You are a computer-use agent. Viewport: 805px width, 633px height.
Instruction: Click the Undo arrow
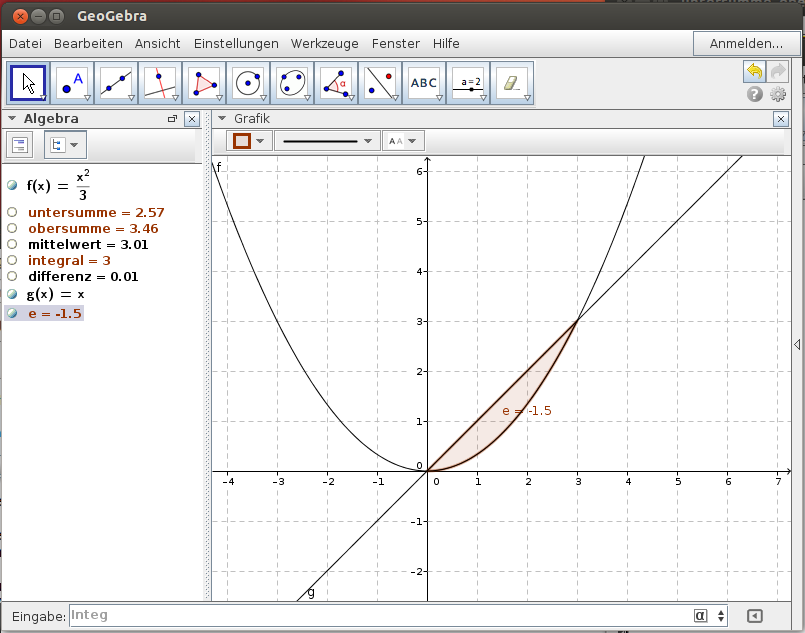pos(754,71)
